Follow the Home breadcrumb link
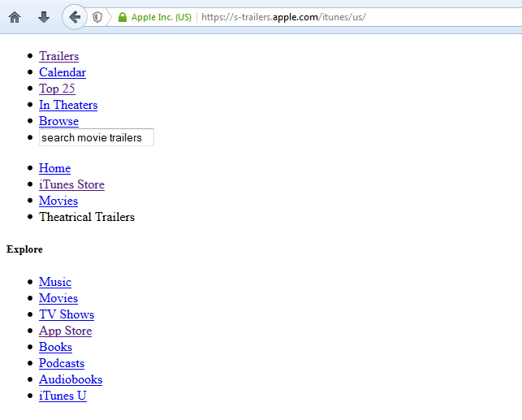 [x=54, y=168]
